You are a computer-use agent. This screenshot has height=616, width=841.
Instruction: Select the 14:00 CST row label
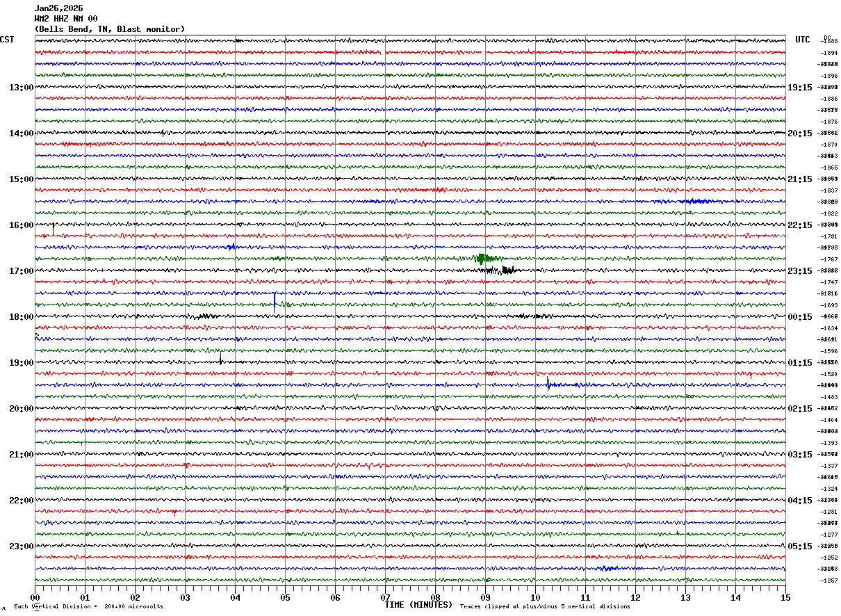pos(22,133)
